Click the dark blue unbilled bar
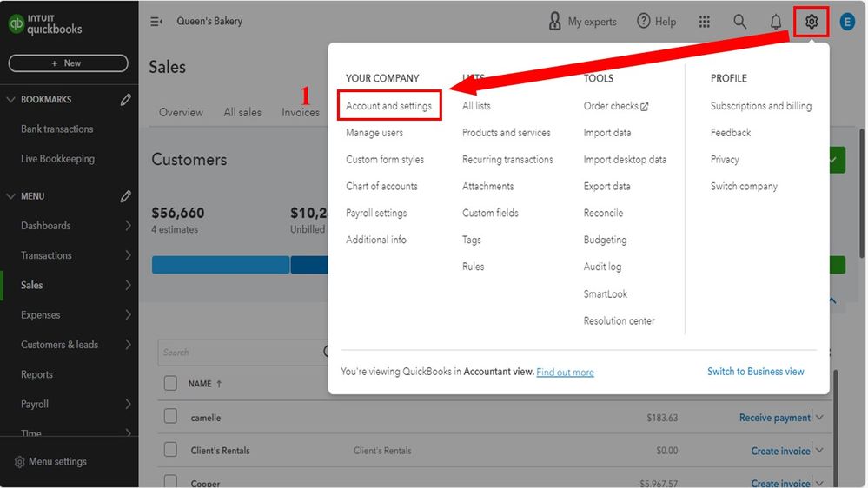This screenshot has width=868, height=488. point(309,265)
